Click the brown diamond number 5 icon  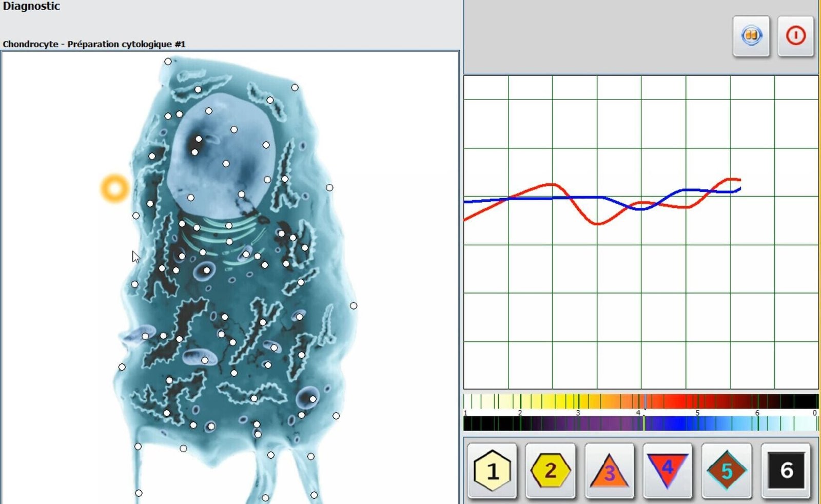coord(726,470)
